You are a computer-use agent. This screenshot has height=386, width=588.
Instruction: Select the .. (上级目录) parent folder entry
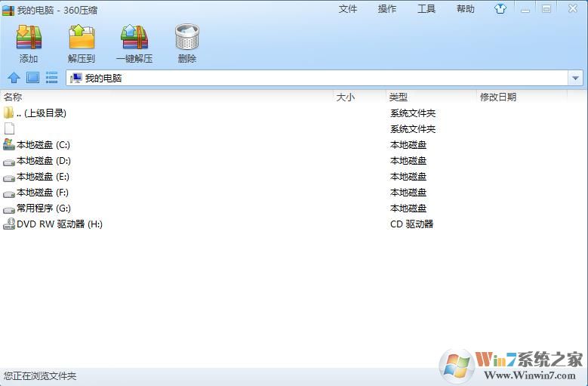coord(41,113)
